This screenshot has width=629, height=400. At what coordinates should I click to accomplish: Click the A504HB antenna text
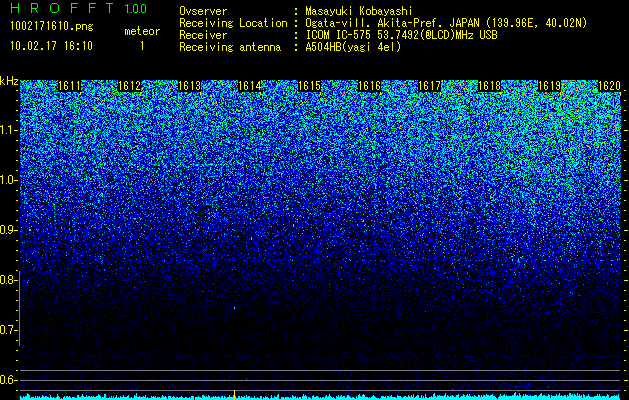[353, 47]
